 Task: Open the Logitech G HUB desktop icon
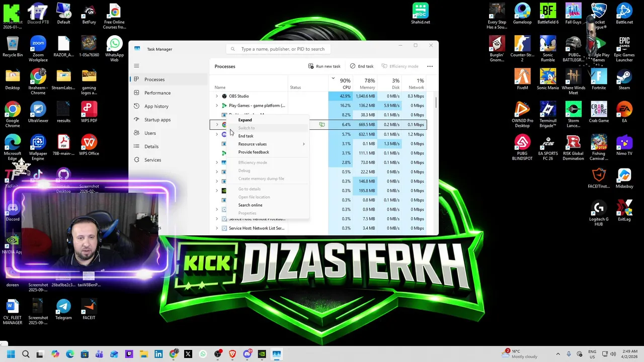599,214
